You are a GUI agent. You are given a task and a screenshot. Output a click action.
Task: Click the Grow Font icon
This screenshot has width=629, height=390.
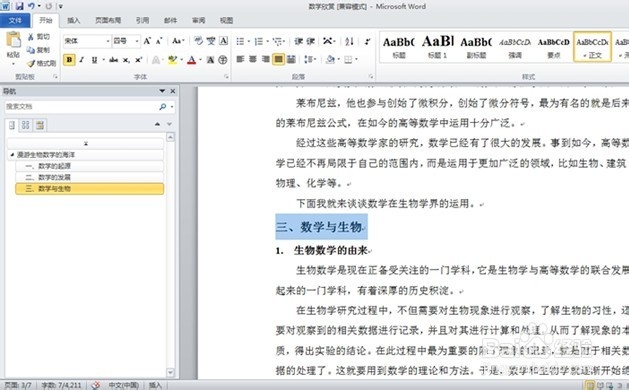point(147,41)
